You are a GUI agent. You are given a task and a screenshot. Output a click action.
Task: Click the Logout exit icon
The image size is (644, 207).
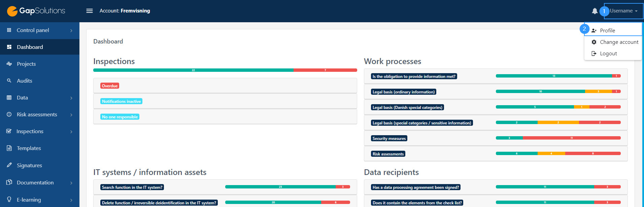click(594, 54)
